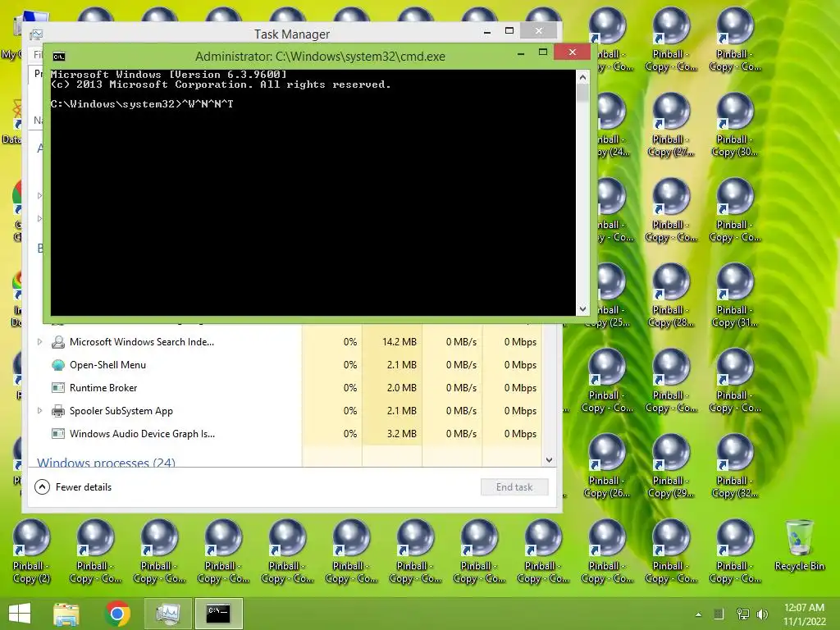Launch Google Chrome from the taskbar
The height and width of the screenshot is (630, 840).
pos(117,614)
